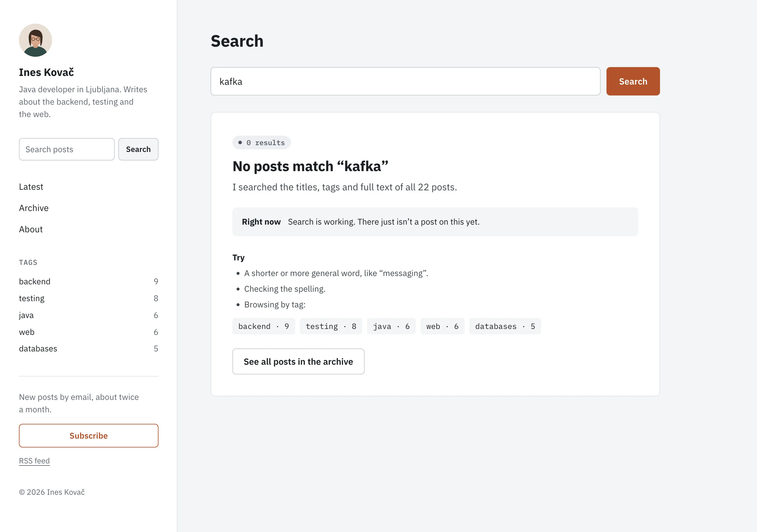Select the testing tag in sidebar
Viewport: 757px width, 532px height.
click(x=32, y=298)
